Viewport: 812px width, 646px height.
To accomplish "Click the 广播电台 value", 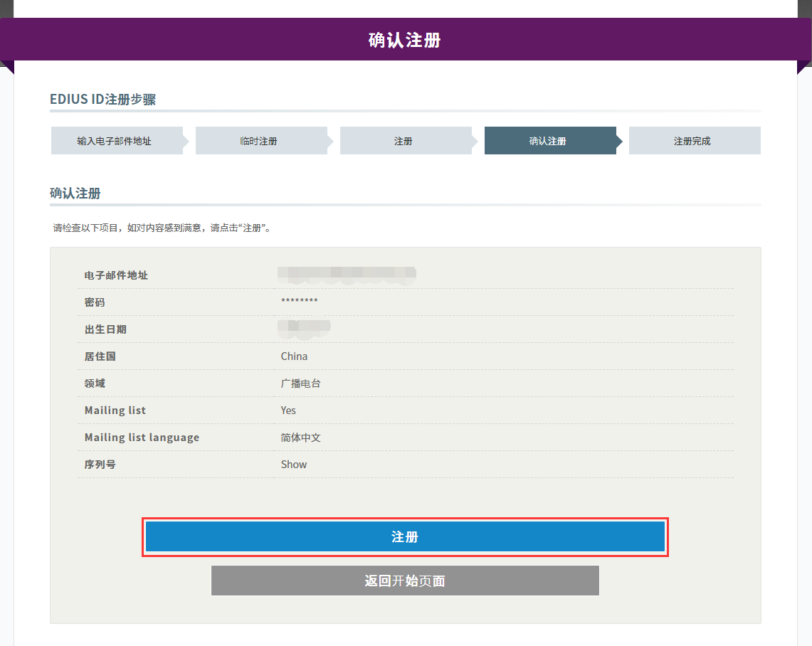I will tap(301, 383).
